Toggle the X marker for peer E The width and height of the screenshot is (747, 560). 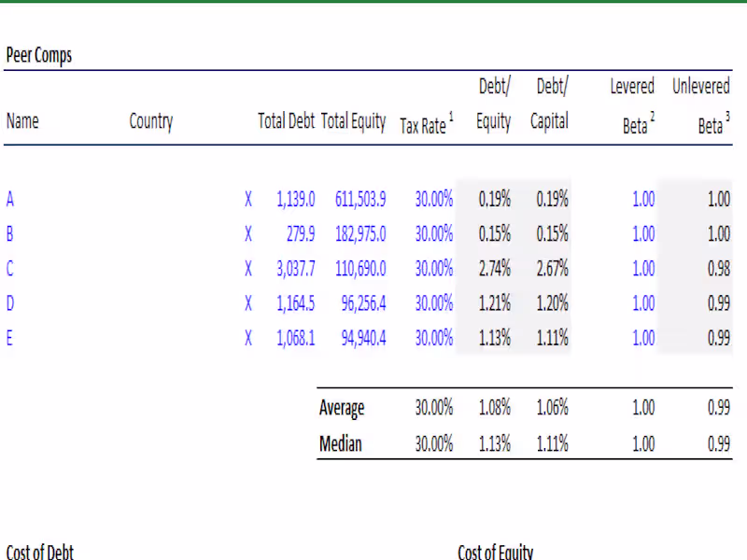pyautogui.click(x=247, y=338)
